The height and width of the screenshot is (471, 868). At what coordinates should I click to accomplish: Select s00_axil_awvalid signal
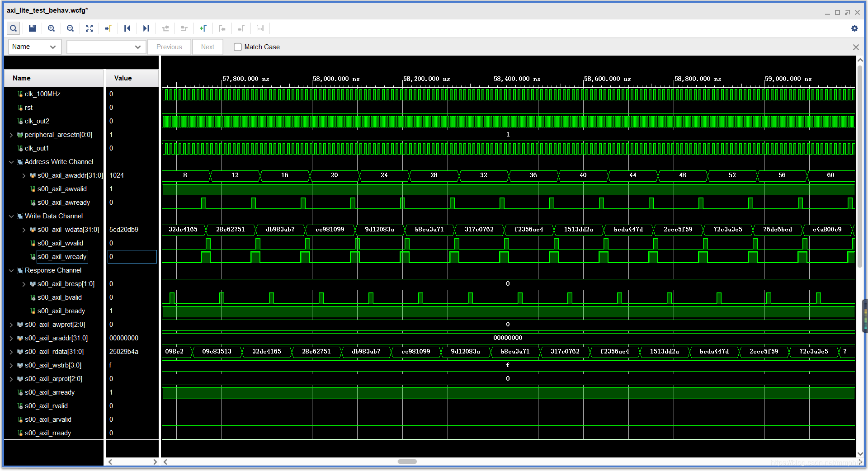coord(62,189)
